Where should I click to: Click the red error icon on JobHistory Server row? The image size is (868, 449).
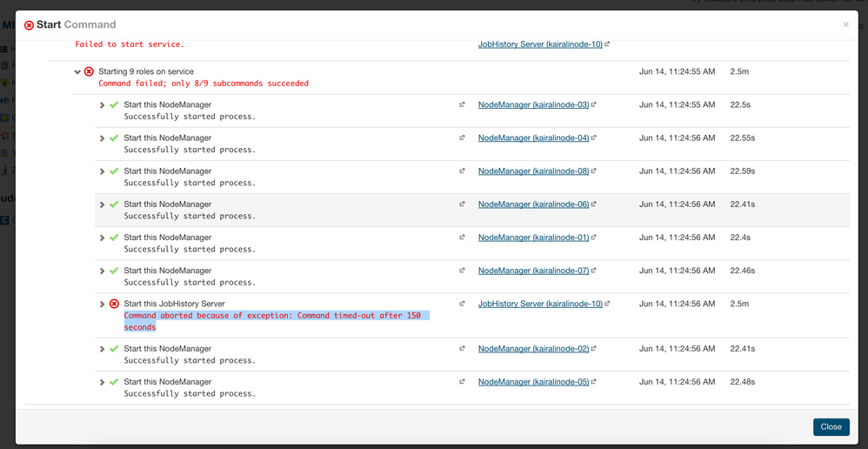(114, 304)
